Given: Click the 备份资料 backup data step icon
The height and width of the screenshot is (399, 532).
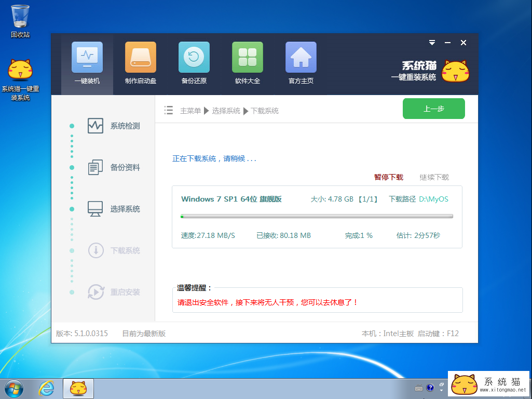Looking at the screenshot, I should (x=96, y=167).
